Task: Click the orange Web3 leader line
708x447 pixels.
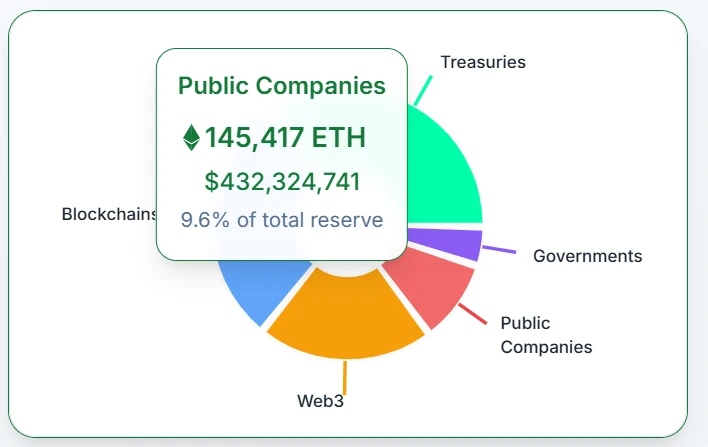Action: (x=345, y=377)
